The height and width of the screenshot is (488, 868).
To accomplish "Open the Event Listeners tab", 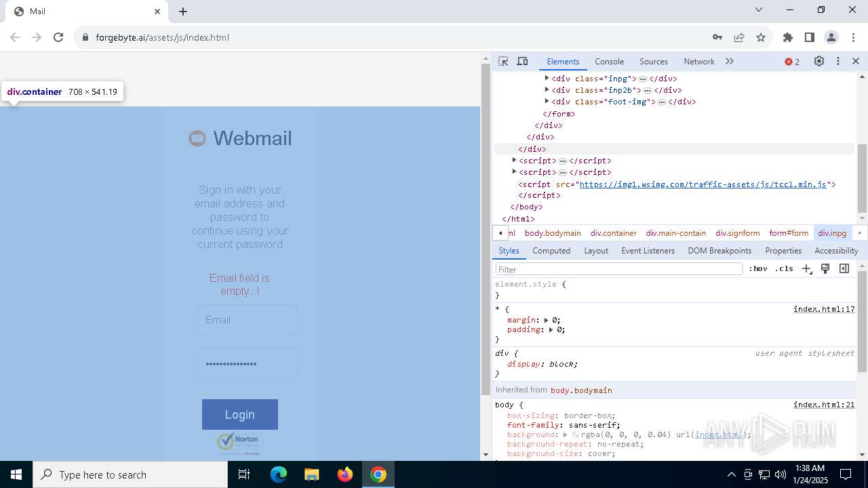I will pyautogui.click(x=648, y=251).
